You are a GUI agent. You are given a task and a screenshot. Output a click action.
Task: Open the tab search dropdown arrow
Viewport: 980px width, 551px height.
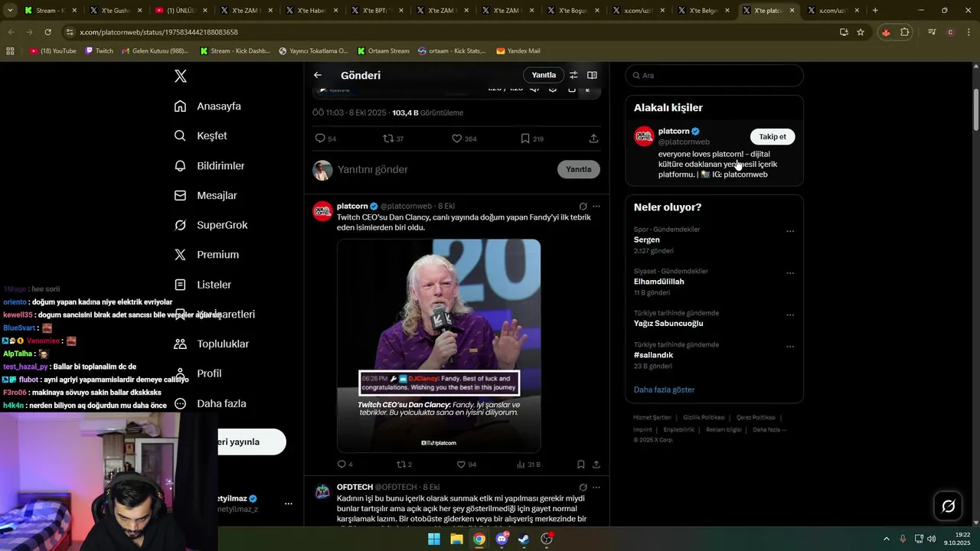[11, 11]
